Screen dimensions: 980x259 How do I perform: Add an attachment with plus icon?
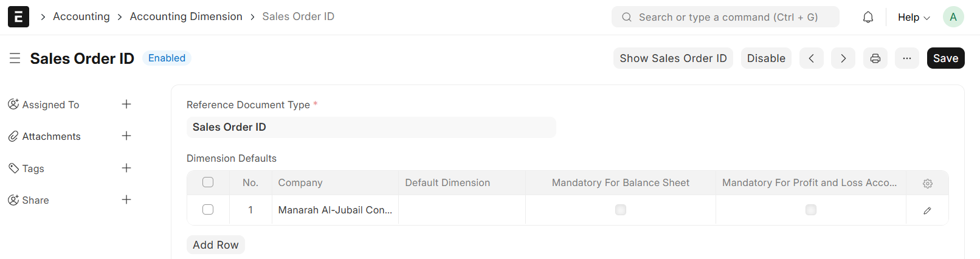click(x=126, y=136)
